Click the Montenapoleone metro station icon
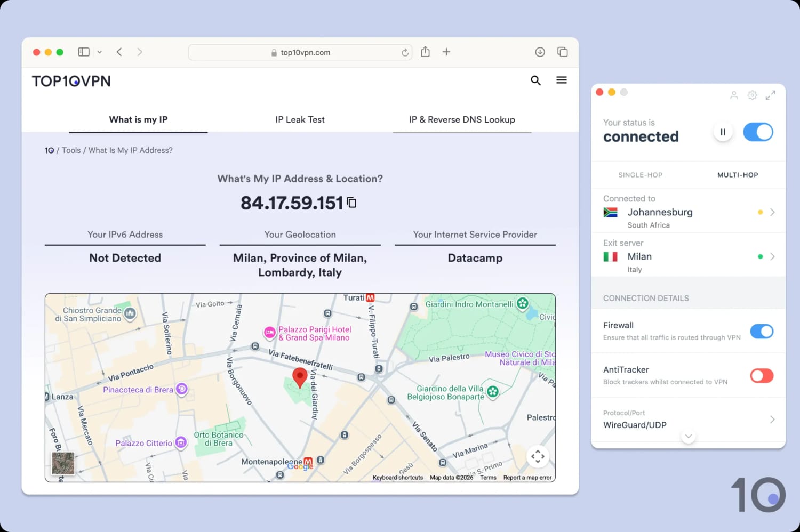This screenshot has height=532, width=800. tap(308, 462)
